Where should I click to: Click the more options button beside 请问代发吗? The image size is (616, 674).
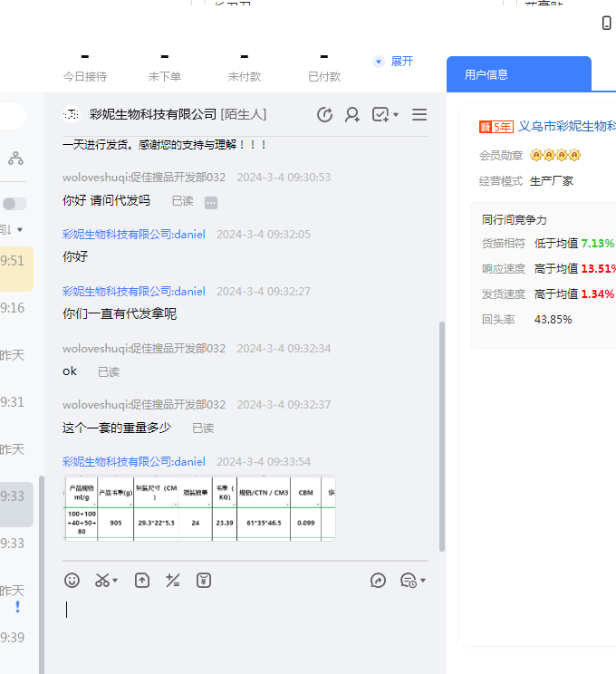point(211,202)
